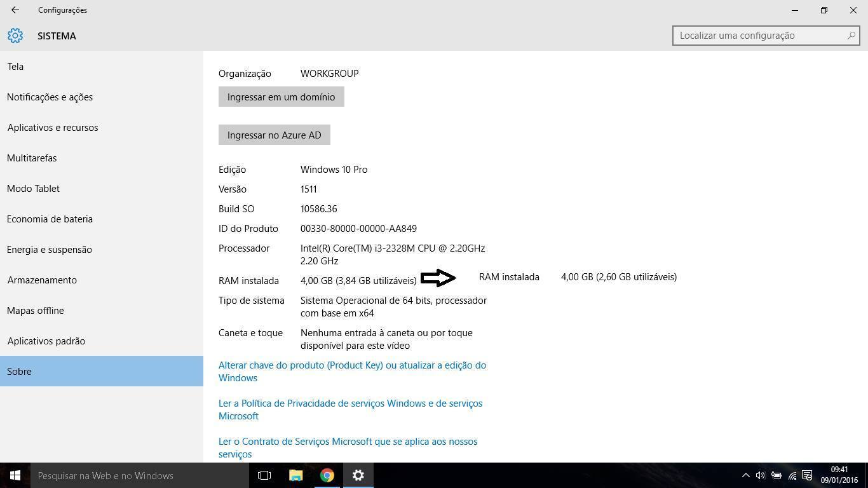Click the Nenhuma entrada à caneta text
Screen dimensions: 868x488
[x=386, y=339]
